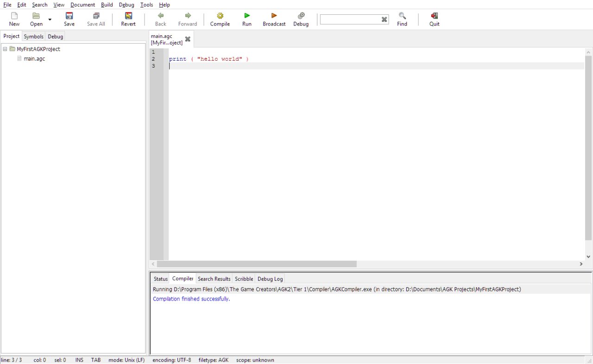
Task: Save the current file with Save icon
Action: tap(69, 16)
